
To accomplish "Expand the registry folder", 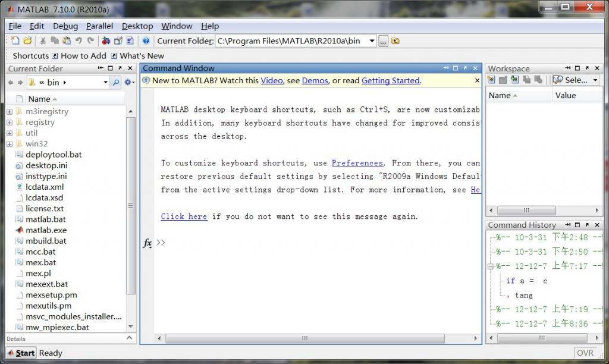I will (x=10, y=123).
